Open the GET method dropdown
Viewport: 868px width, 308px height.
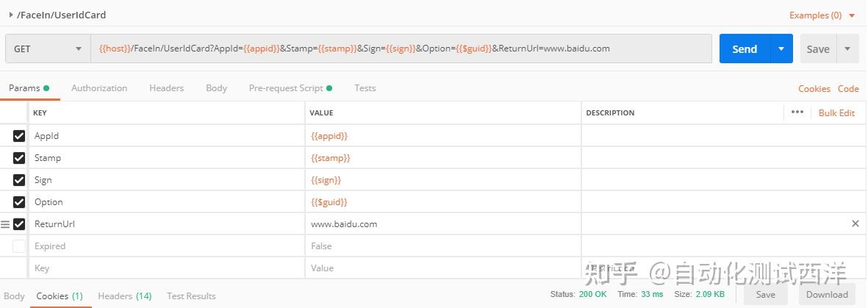(x=47, y=49)
